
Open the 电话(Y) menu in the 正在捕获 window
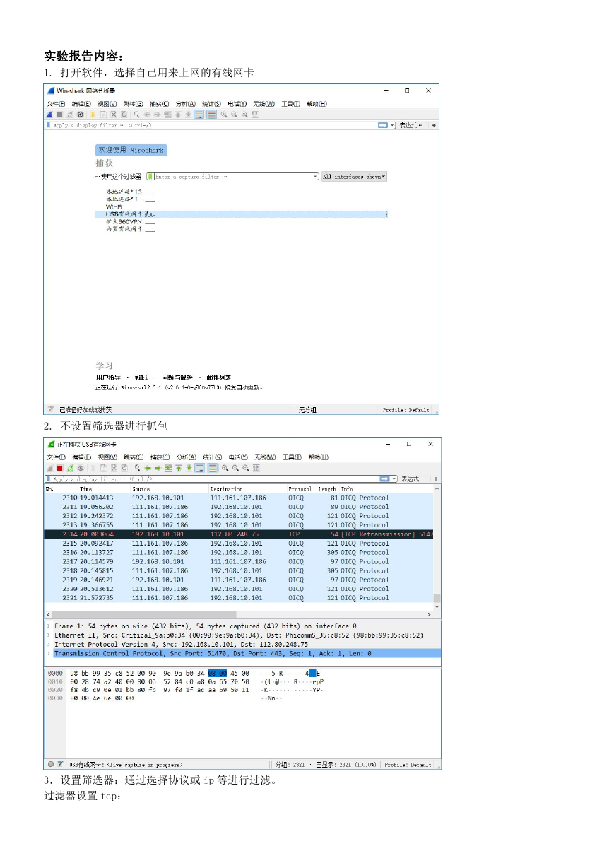pyautogui.click(x=238, y=457)
